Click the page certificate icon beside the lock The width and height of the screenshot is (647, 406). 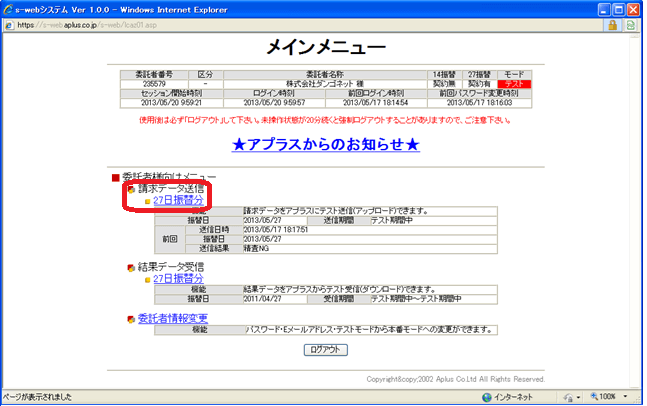pos(631,25)
